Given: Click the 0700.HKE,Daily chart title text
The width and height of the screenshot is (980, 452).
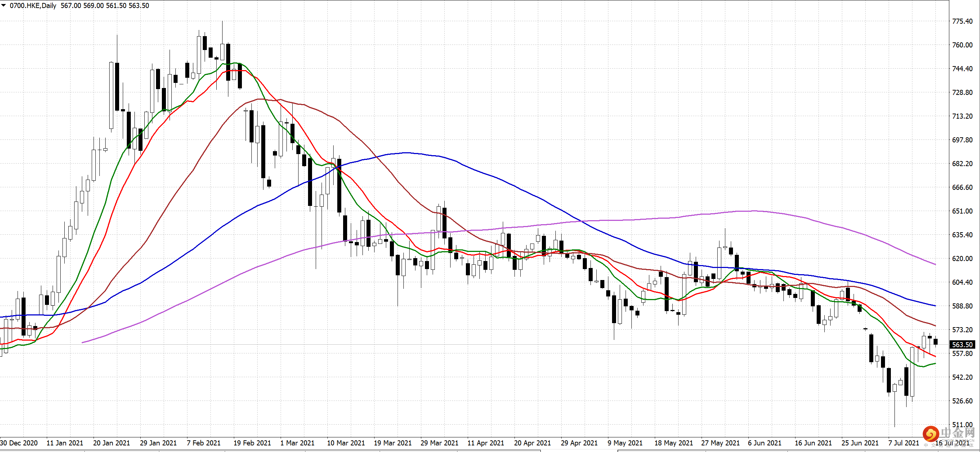Looking at the screenshot, I should coord(33,6).
